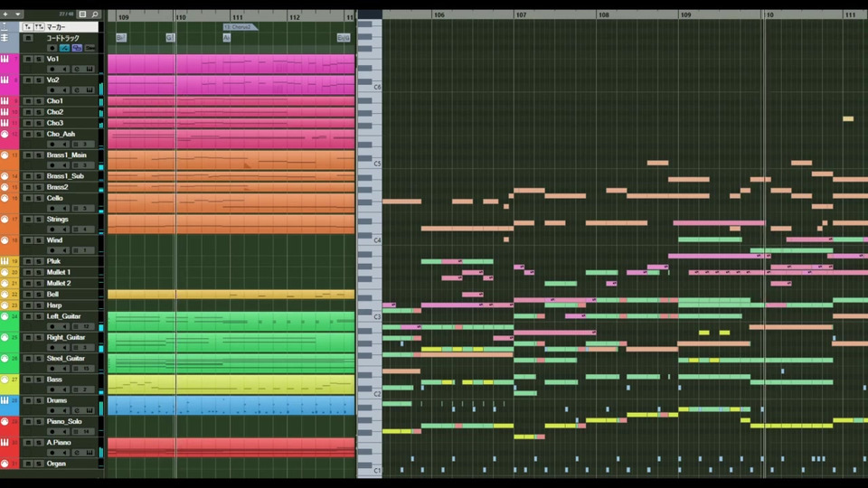Click the chord track type icon
The height and width of the screenshot is (488, 868).
5,38
